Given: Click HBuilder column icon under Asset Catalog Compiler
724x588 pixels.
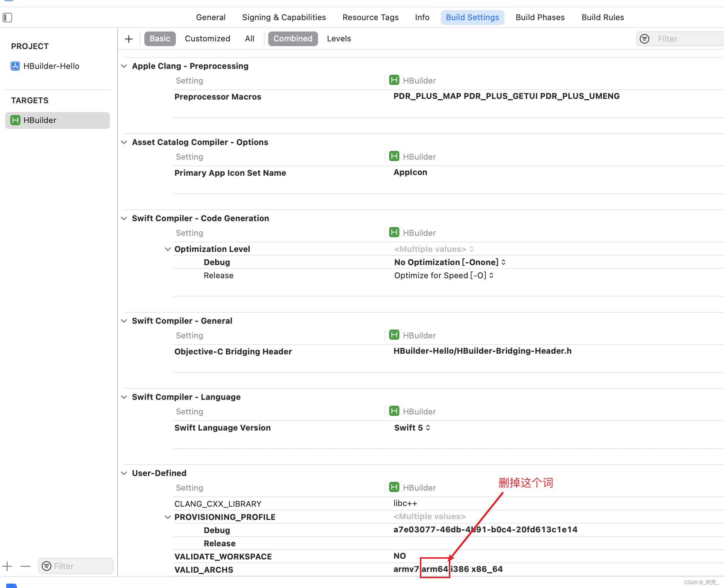Looking at the screenshot, I should (394, 156).
